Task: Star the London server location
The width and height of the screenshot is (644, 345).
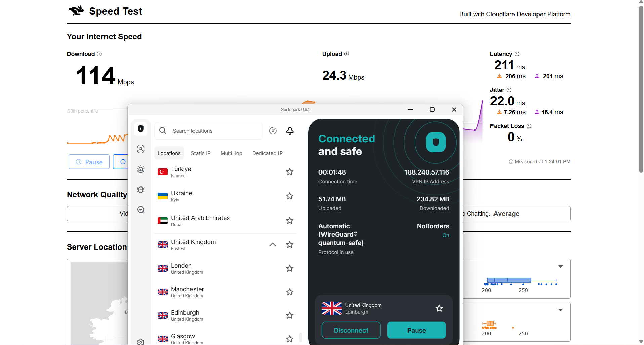Action: (289, 268)
